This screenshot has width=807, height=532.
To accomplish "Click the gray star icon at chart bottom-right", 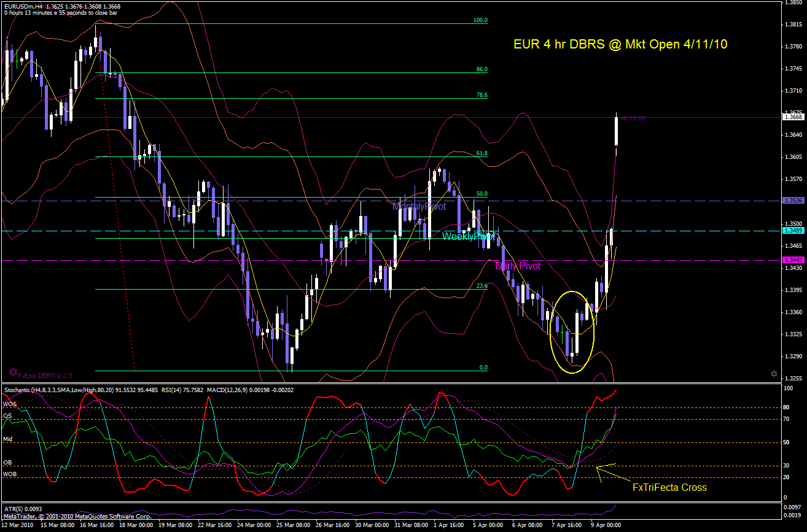I will coord(774,374).
